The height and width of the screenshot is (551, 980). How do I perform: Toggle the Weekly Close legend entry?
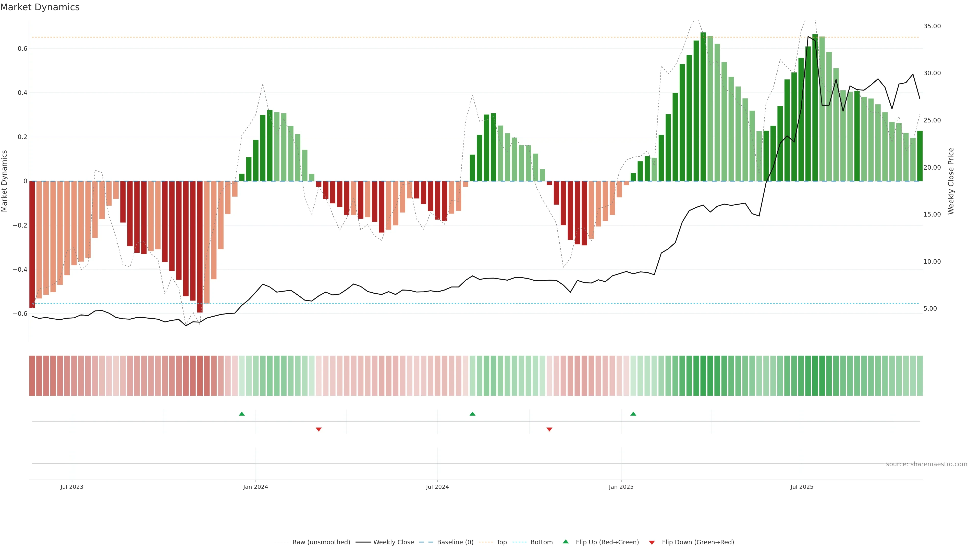tap(393, 542)
